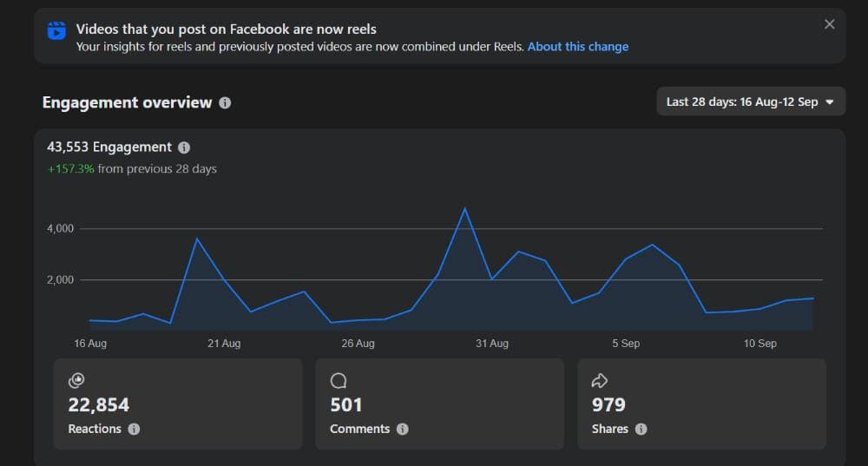Image resolution: width=868 pixels, height=466 pixels.
Task: Click the 16 Aug axis label
Action: coord(90,343)
